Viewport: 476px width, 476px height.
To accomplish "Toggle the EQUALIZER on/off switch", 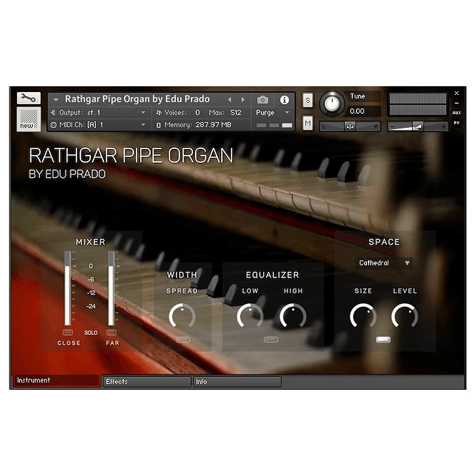I will pyautogui.click(x=271, y=340).
